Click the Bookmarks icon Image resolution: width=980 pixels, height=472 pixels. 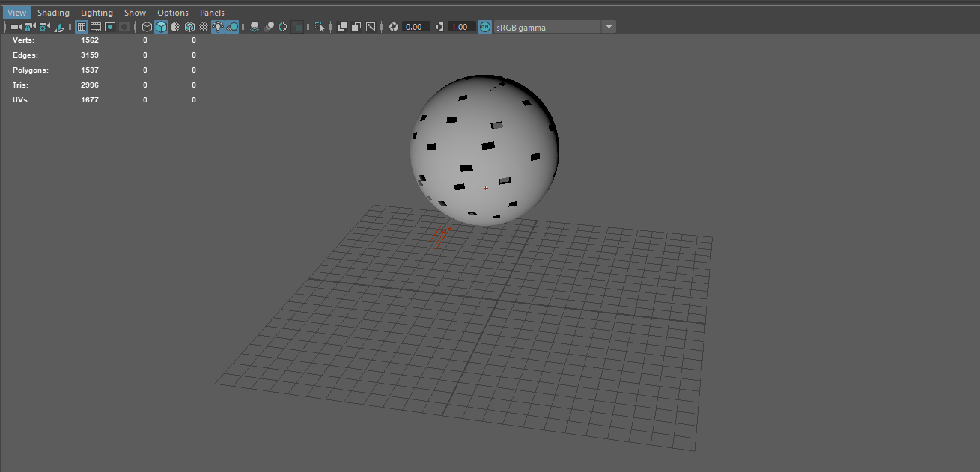pos(58,27)
